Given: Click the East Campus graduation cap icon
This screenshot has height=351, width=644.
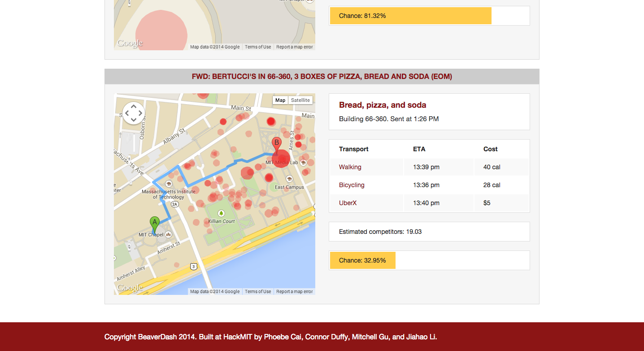Looking at the screenshot, I should pos(289,179).
